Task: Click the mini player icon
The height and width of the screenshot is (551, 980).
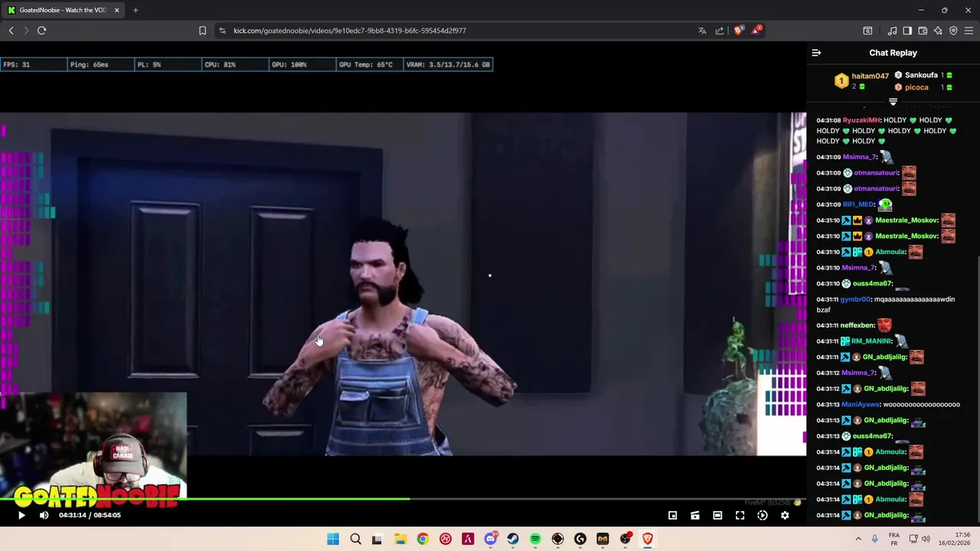Action: [x=672, y=515]
